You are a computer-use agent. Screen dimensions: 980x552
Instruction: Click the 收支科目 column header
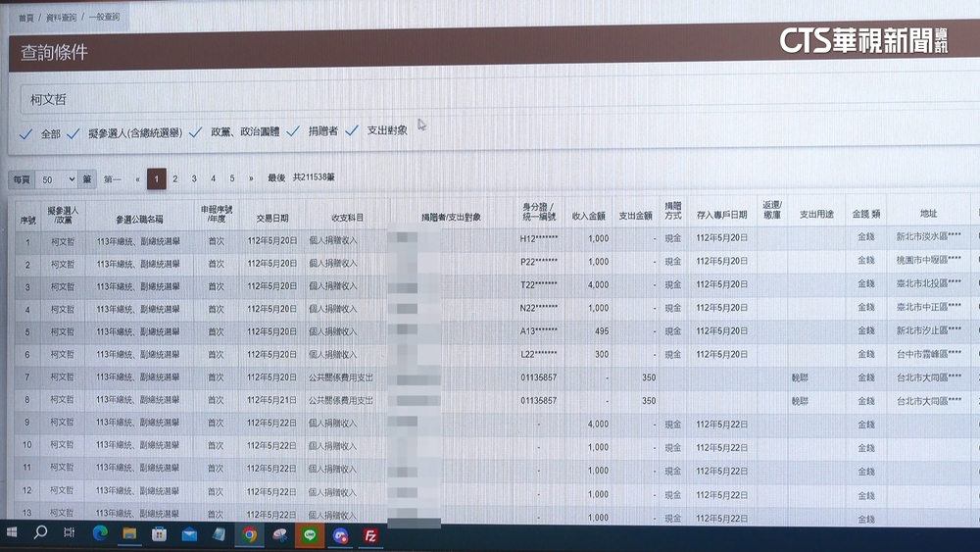tap(348, 218)
